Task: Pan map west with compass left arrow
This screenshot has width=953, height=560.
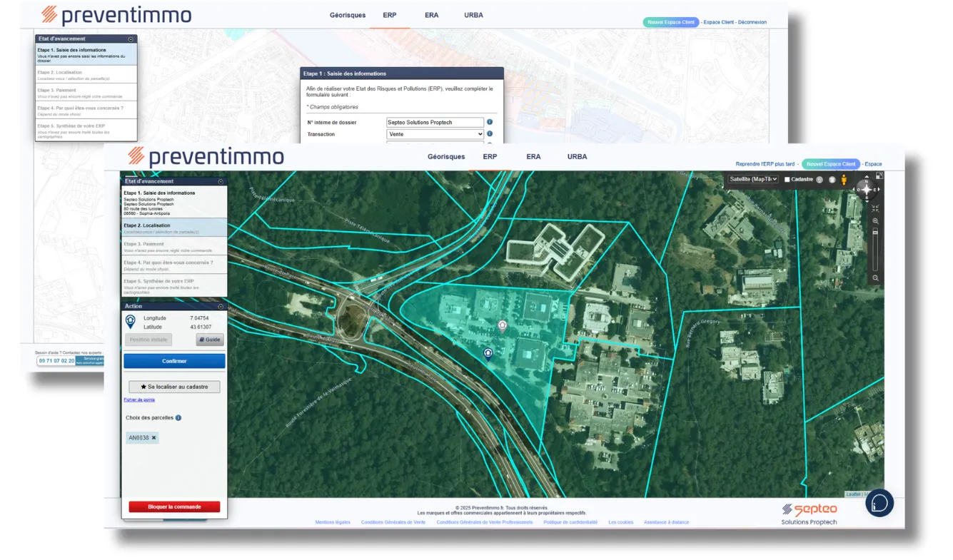Action: coord(854,189)
